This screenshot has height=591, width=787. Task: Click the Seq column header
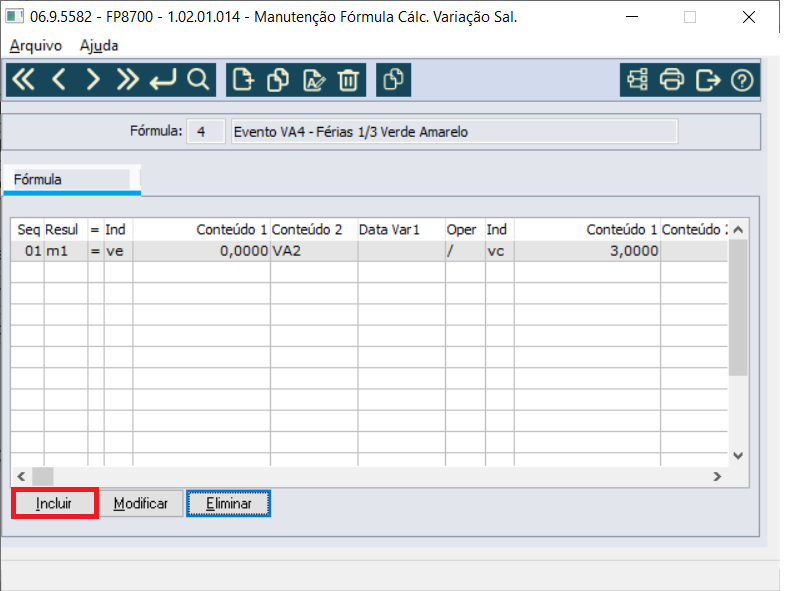point(28,229)
